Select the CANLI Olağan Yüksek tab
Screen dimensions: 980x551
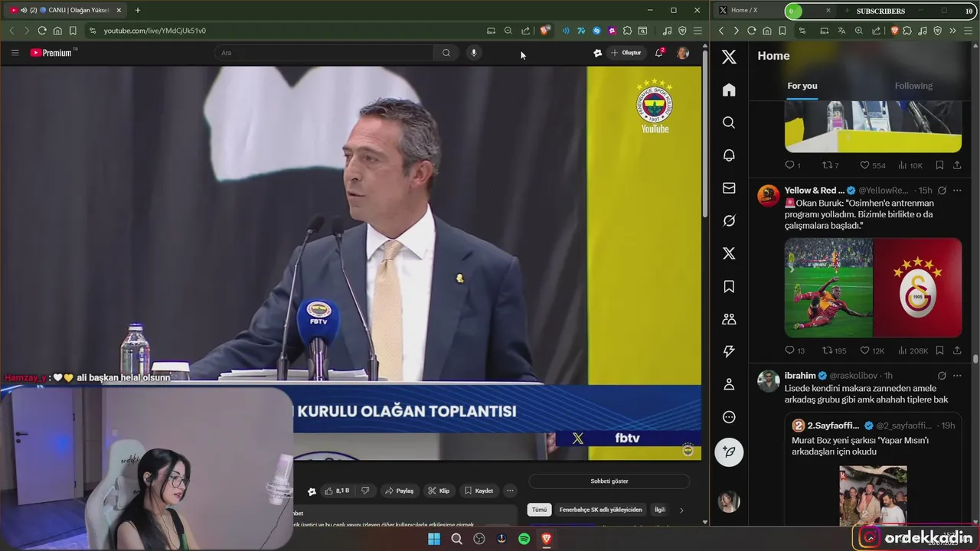coord(66,10)
